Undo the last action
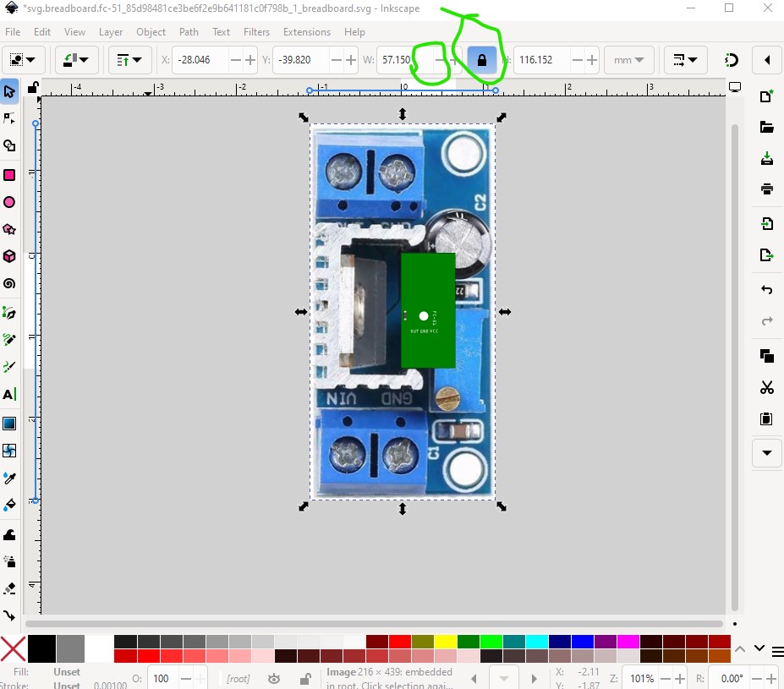784x689 pixels. pos(766,290)
